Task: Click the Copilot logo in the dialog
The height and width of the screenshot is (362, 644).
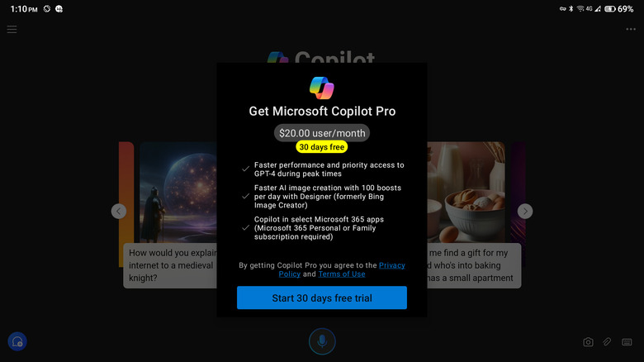Action: [x=322, y=88]
